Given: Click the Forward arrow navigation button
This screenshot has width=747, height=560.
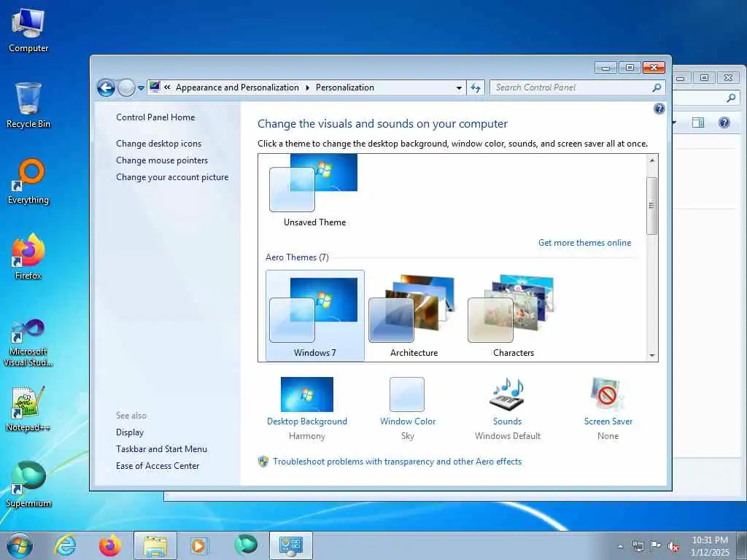Looking at the screenshot, I should click(126, 87).
